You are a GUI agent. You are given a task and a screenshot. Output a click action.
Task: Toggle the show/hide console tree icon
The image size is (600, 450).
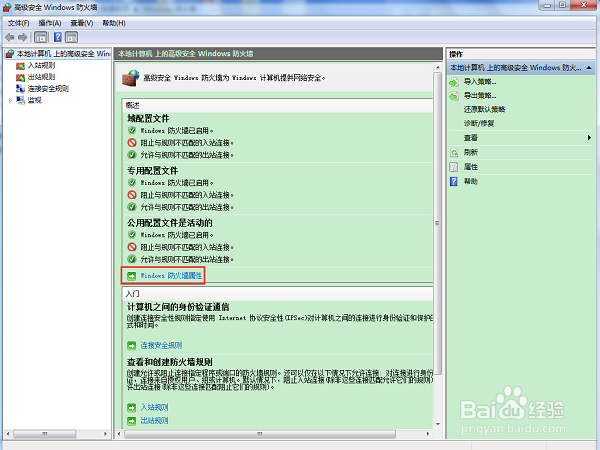41,38
